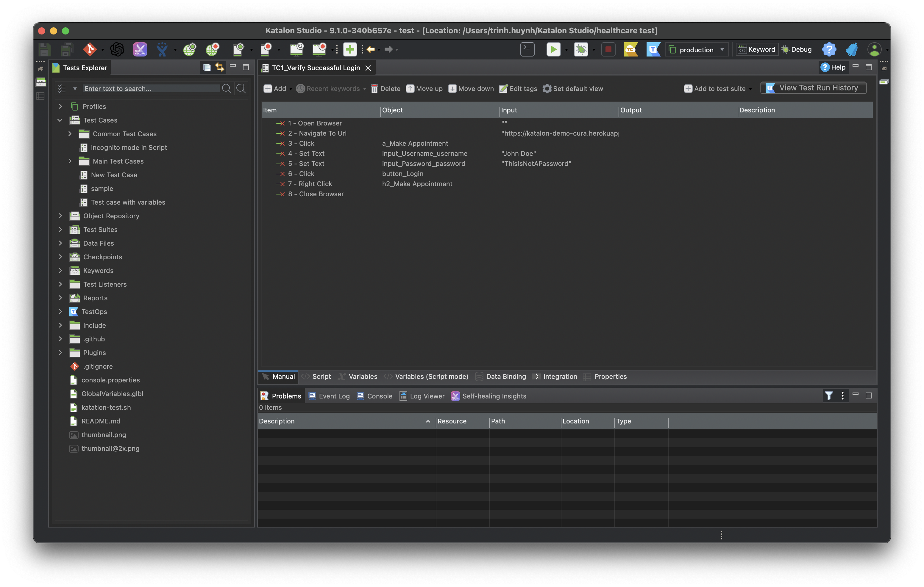
Task: Click the Katalon TestOps toolbar icon
Action: 653,49
